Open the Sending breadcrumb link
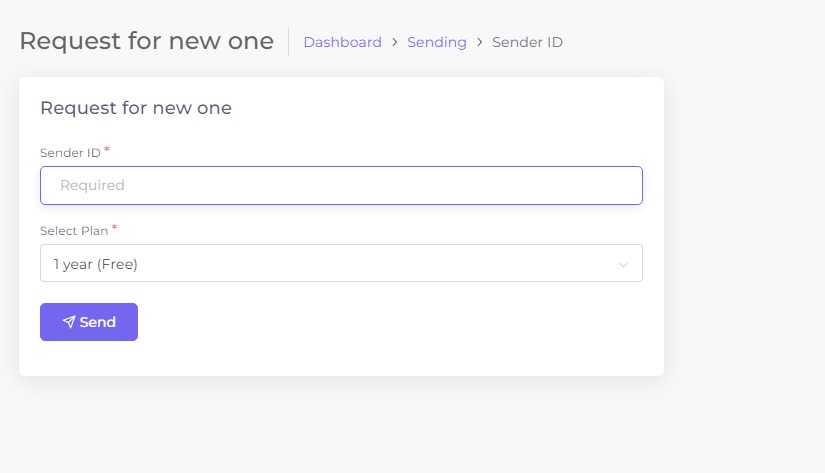This screenshot has width=825, height=473. point(437,42)
